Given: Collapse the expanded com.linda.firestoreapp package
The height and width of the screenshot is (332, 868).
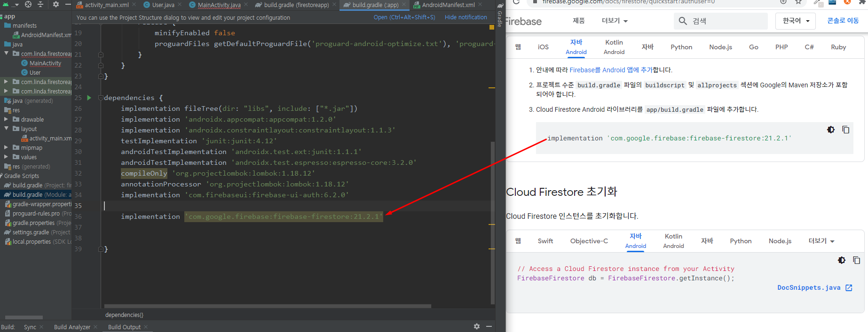Looking at the screenshot, I should coord(6,54).
